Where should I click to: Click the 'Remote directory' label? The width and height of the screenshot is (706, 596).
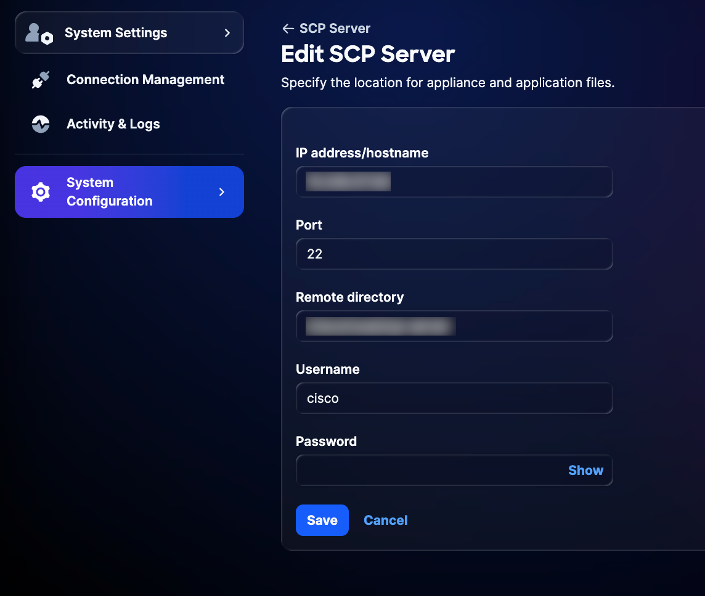(350, 297)
